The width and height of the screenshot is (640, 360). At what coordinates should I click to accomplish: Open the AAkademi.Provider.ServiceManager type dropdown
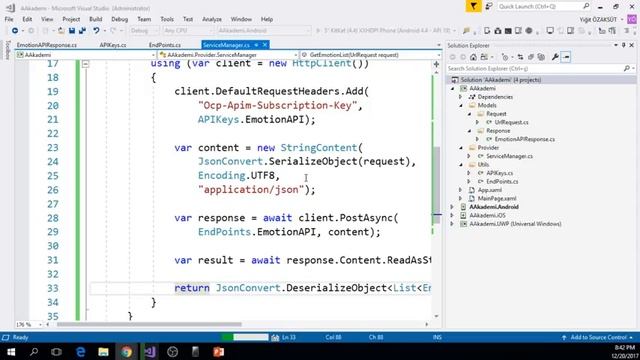(x=229, y=55)
